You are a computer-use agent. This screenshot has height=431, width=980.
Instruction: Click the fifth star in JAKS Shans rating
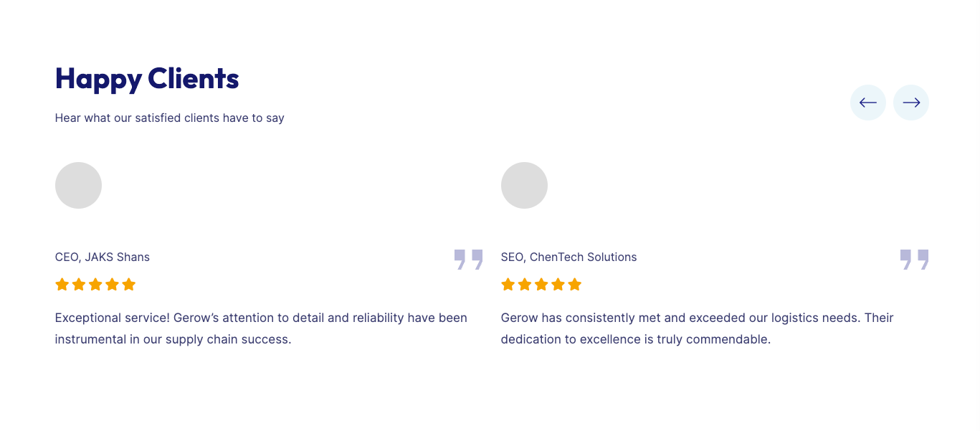point(128,285)
